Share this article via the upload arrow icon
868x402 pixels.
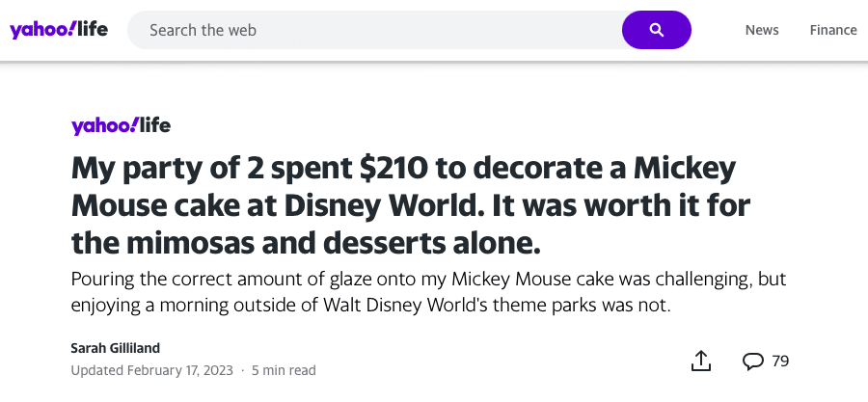(x=701, y=361)
